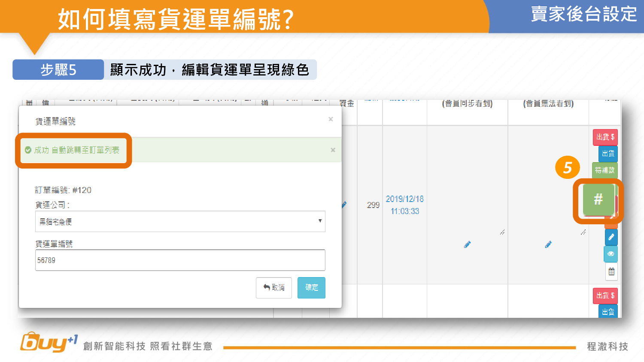Click pencil icon under 會員同步看到 column
The height and width of the screenshot is (362, 644).
pos(467,244)
